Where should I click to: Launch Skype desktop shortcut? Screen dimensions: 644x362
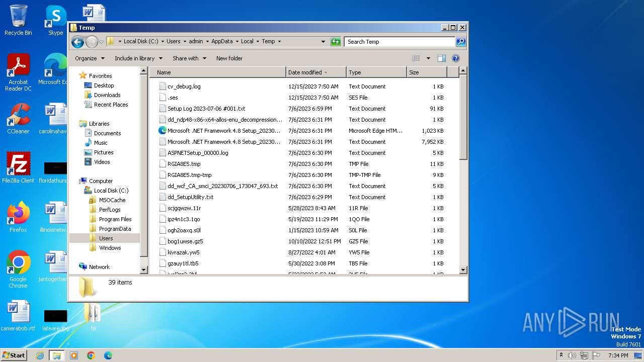[56, 20]
